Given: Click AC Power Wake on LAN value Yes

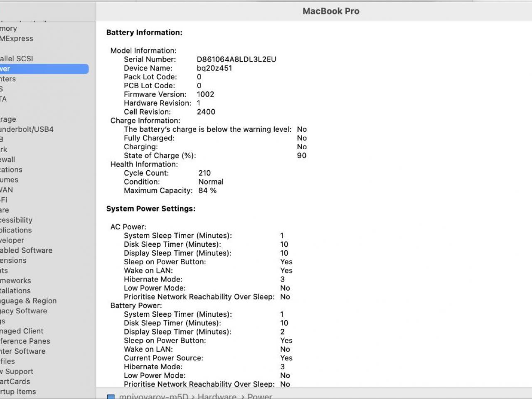Looking at the screenshot, I should (286, 271).
